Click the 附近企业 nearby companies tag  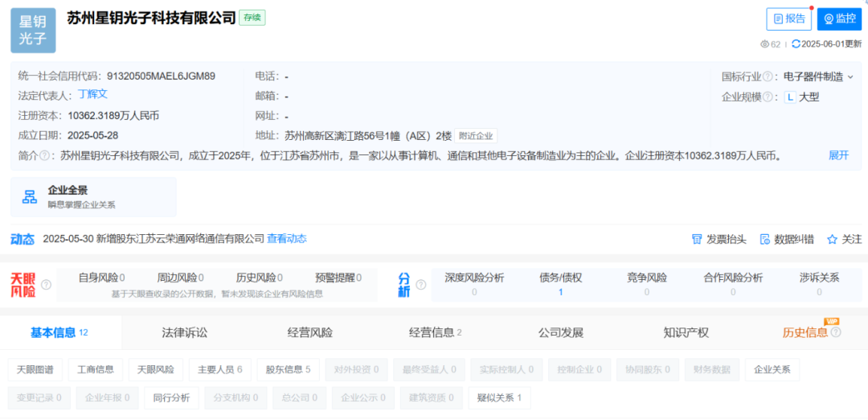(x=477, y=136)
